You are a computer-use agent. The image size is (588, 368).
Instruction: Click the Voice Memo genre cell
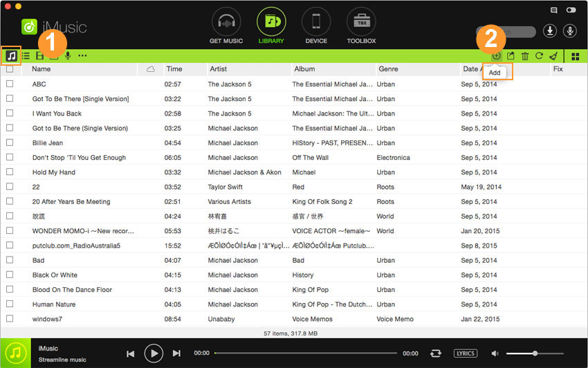[x=395, y=319]
